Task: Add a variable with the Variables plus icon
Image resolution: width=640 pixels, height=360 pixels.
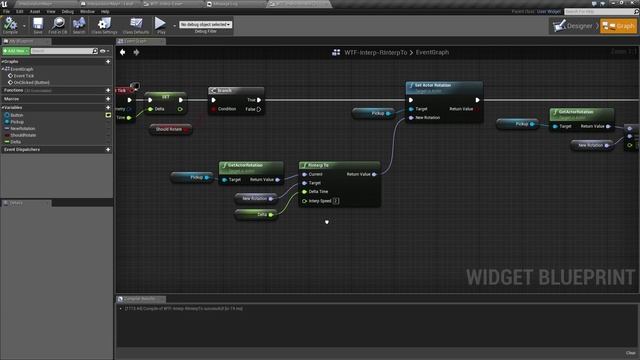Action: [108, 107]
